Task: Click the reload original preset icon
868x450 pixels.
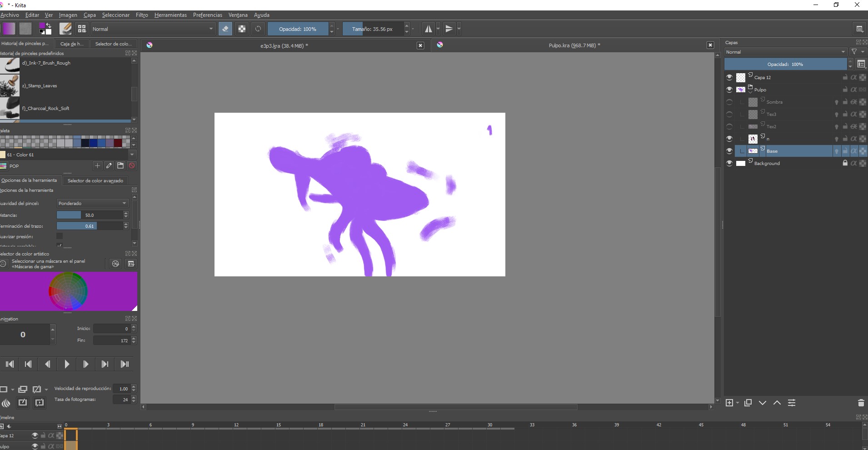Action: (258, 29)
